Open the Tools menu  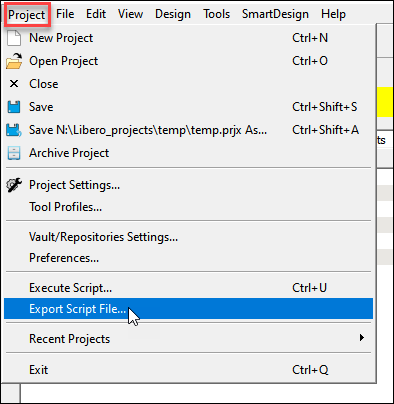click(217, 14)
